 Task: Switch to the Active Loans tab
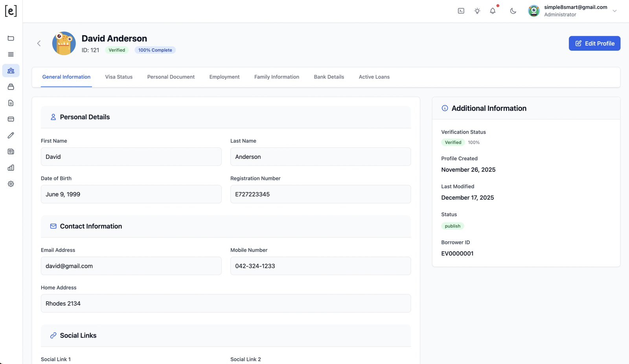tap(374, 77)
